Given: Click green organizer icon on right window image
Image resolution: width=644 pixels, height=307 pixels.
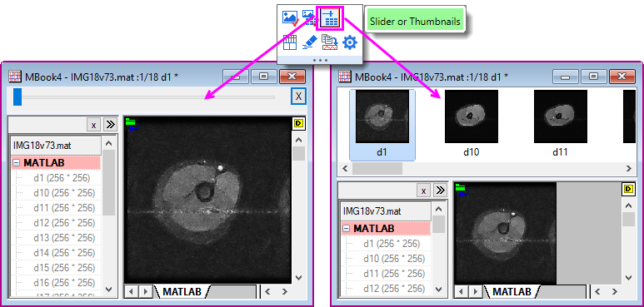Looking at the screenshot, I should click(x=462, y=191).
